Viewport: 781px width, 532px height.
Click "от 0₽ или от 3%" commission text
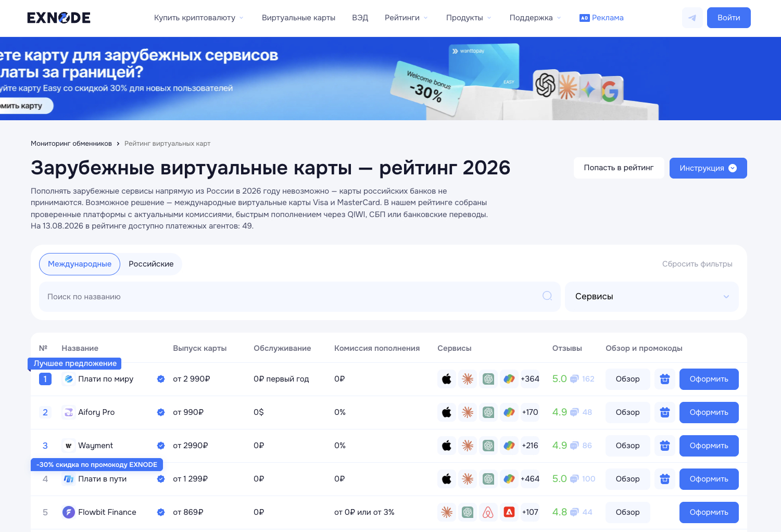click(x=364, y=512)
